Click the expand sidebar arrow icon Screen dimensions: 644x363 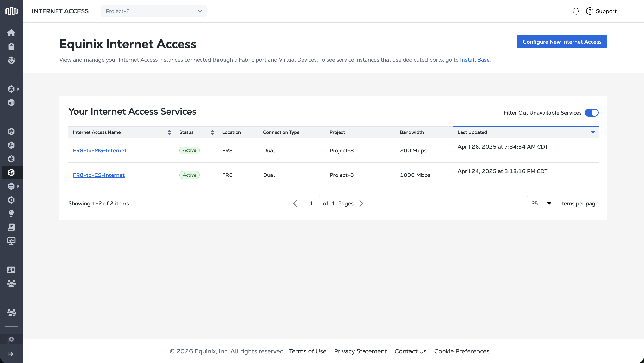coord(10,354)
